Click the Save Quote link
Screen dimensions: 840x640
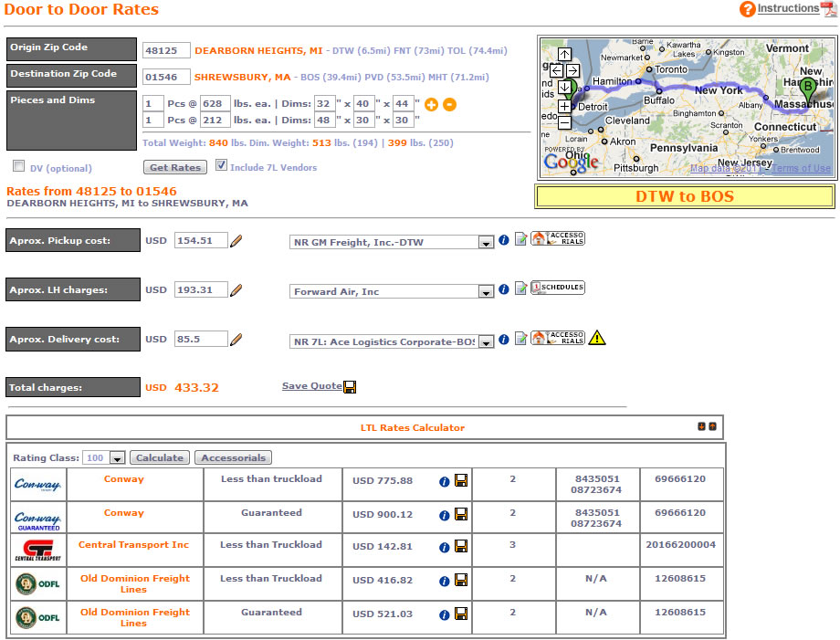pyautogui.click(x=312, y=386)
